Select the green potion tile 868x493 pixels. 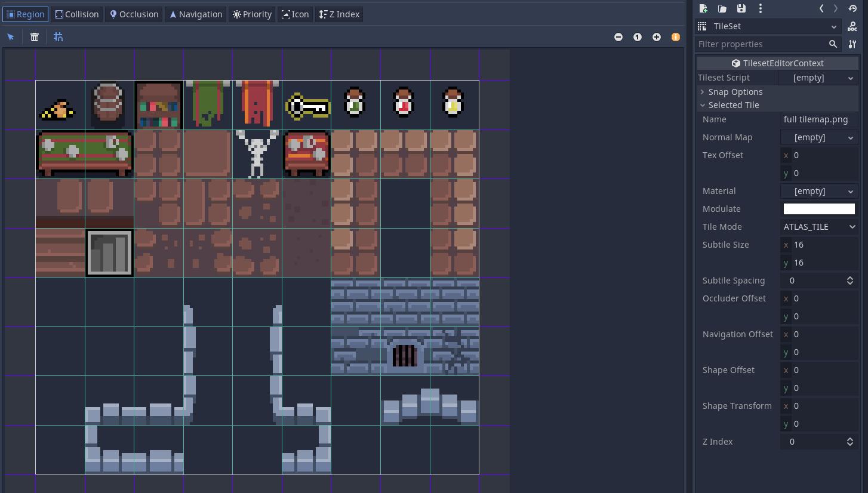pos(356,106)
